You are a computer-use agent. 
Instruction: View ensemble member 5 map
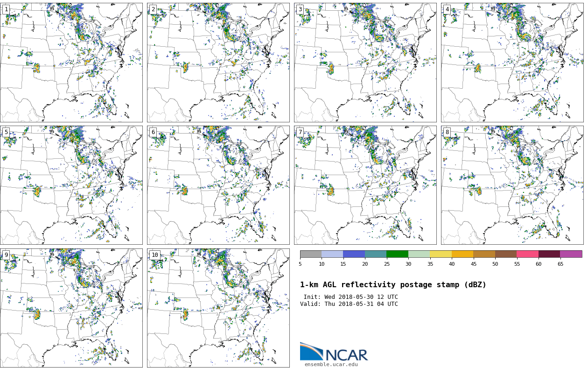click(71, 185)
